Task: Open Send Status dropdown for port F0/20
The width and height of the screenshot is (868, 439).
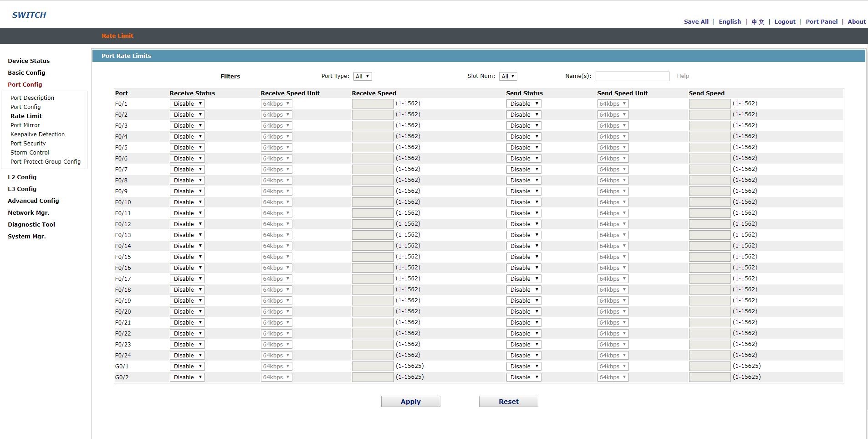Action: coord(524,312)
